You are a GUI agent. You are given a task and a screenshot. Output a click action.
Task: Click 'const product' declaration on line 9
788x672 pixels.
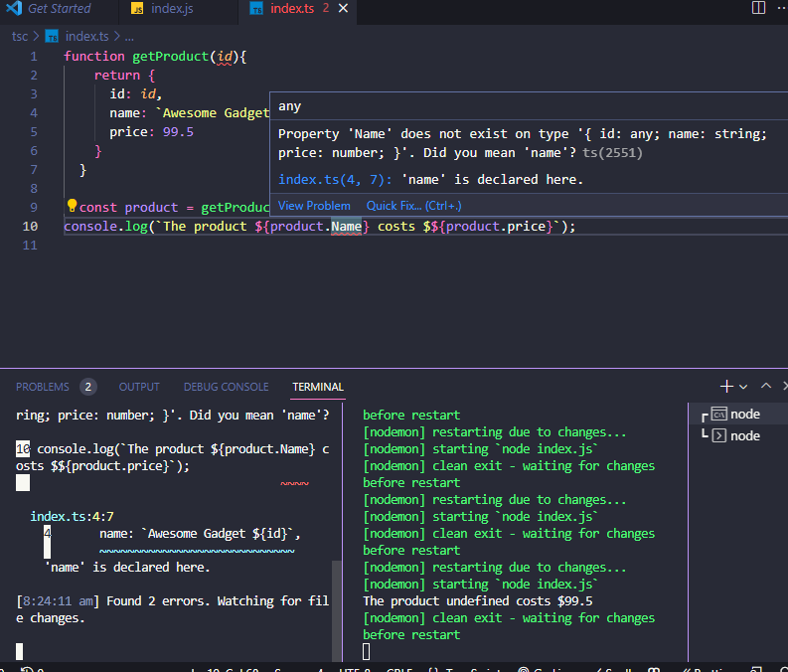[128, 208]
